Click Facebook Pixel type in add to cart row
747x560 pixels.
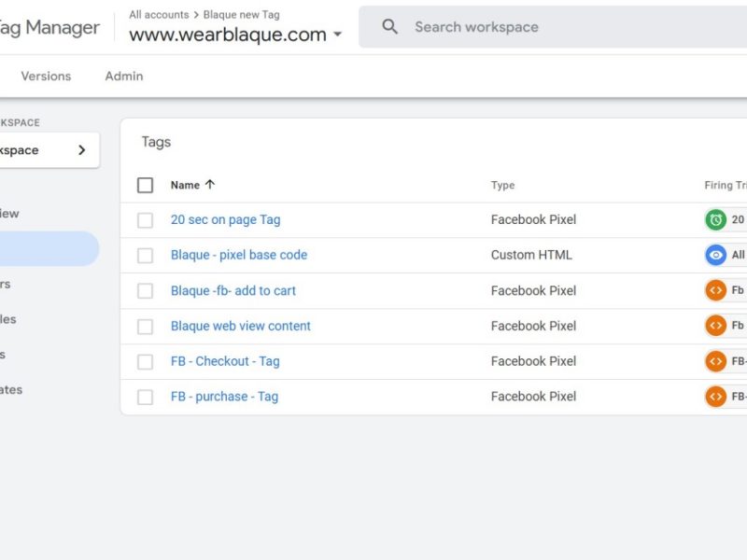[x=533, y=290]
